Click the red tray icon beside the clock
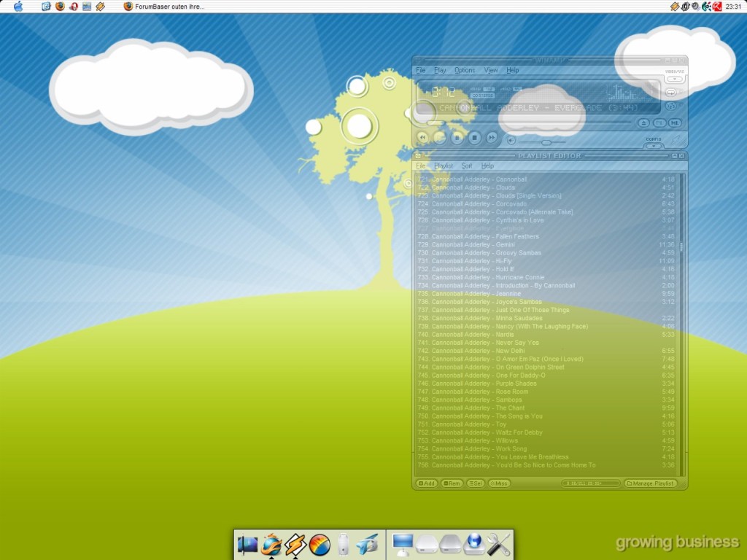747x560 pixels. point(718,7)
